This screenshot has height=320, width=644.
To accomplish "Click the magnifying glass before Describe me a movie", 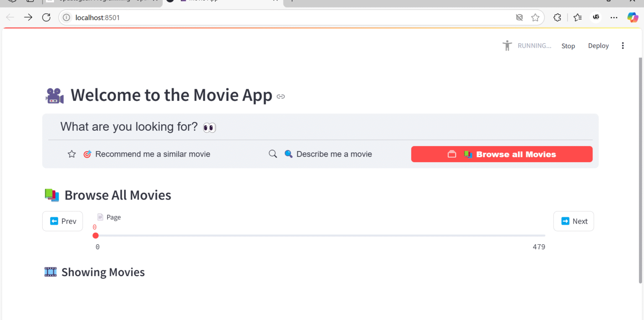I will [x=273, y=154].
